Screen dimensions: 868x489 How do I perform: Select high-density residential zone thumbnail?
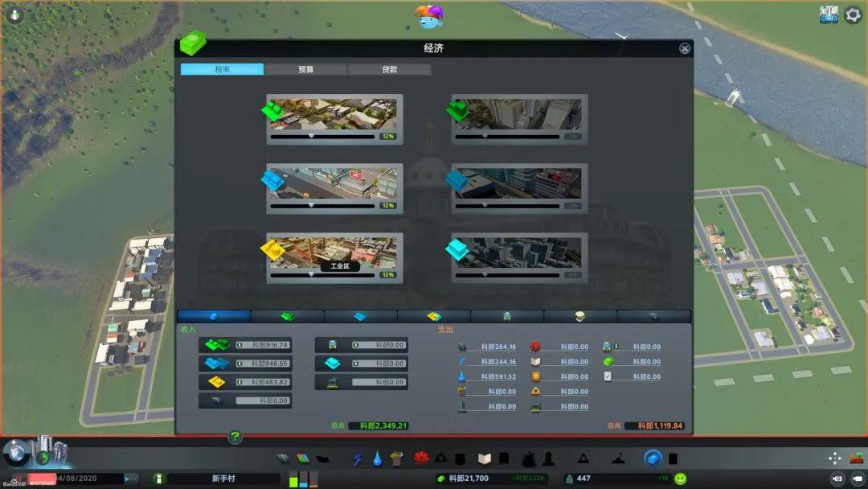point(518,114)
